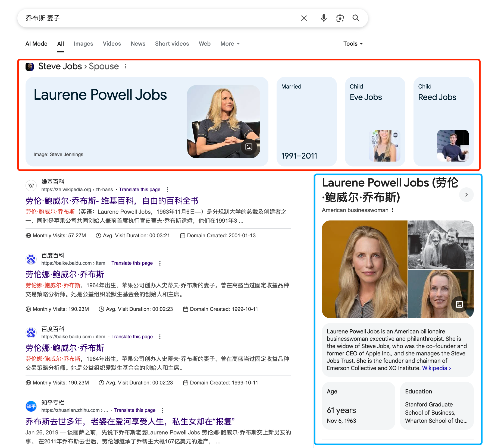This screenshot has width=495, height=448.
Task: Select the All results tab
Action: (x=61, y=44)
